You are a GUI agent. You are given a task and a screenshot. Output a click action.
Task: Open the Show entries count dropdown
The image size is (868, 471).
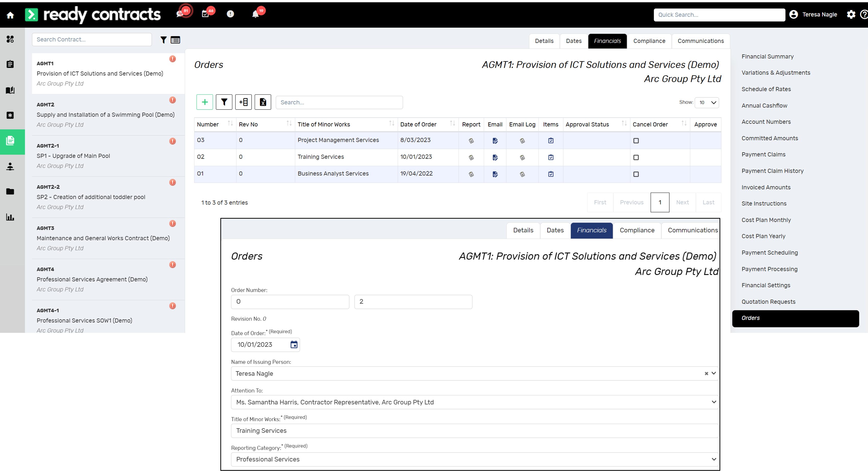click(x=707, y=103)
